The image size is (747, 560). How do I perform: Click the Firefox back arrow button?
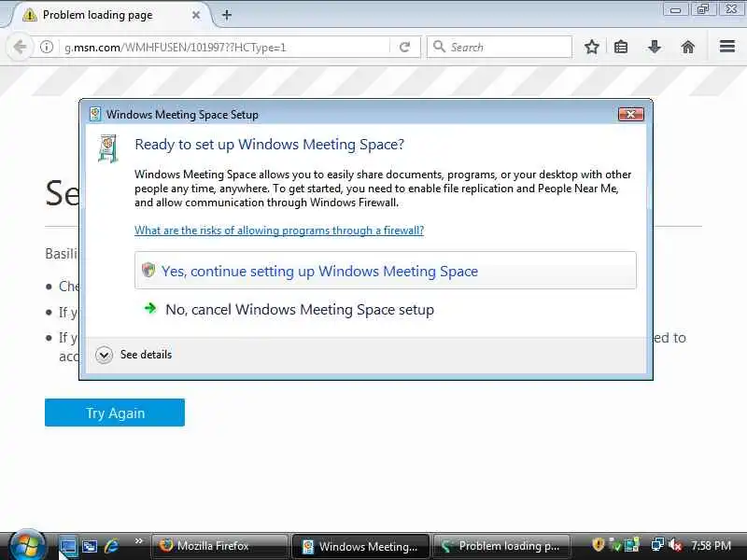[x=20, y=48]
